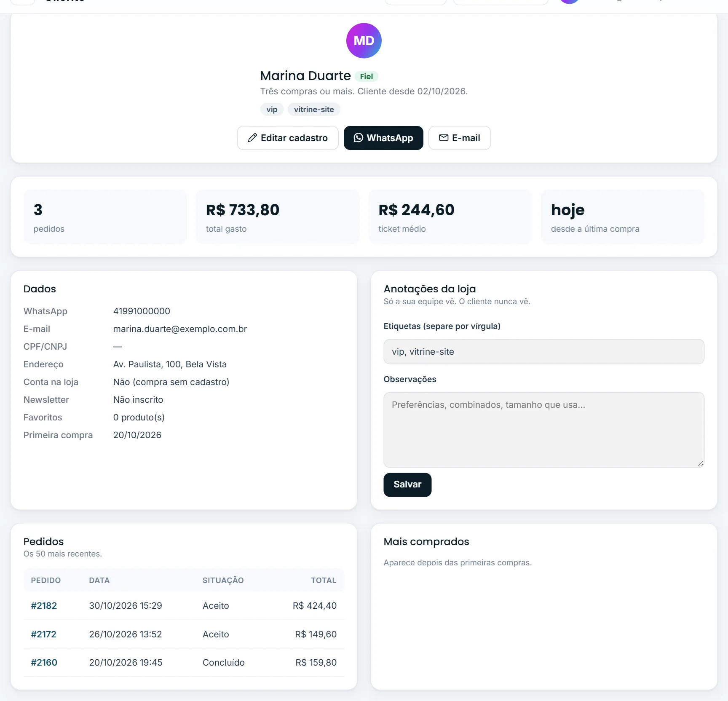
Task: Click address Av. Paulista, 100, Bela Vista
Action: [x=170, y=364]
